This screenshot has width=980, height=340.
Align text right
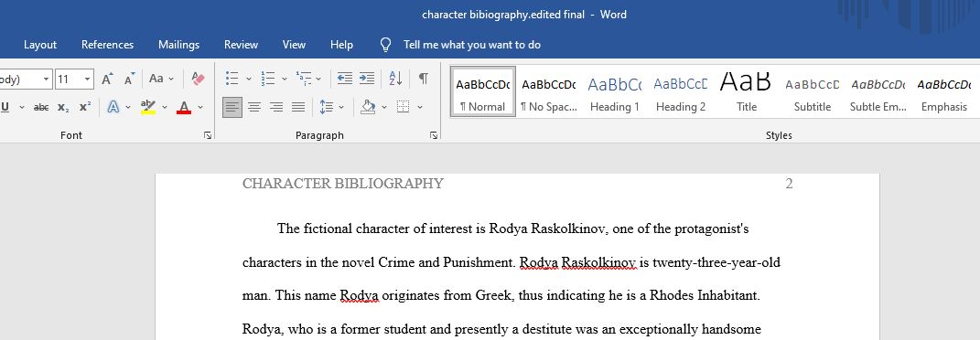[x=276, y=107]
